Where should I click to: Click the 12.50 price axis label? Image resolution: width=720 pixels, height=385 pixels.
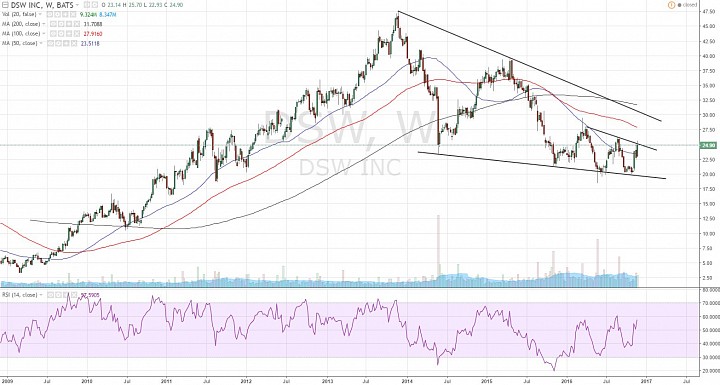coord(708,219)
